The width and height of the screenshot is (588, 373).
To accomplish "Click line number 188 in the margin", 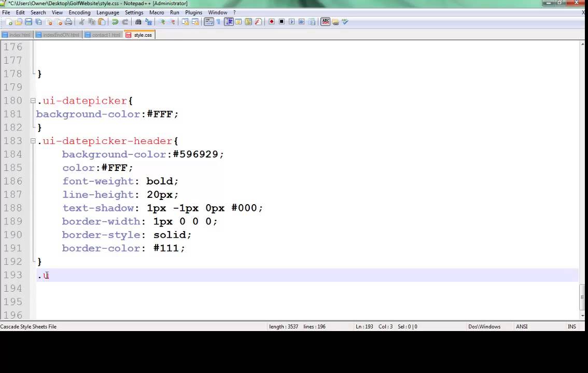I will [13, 208].
